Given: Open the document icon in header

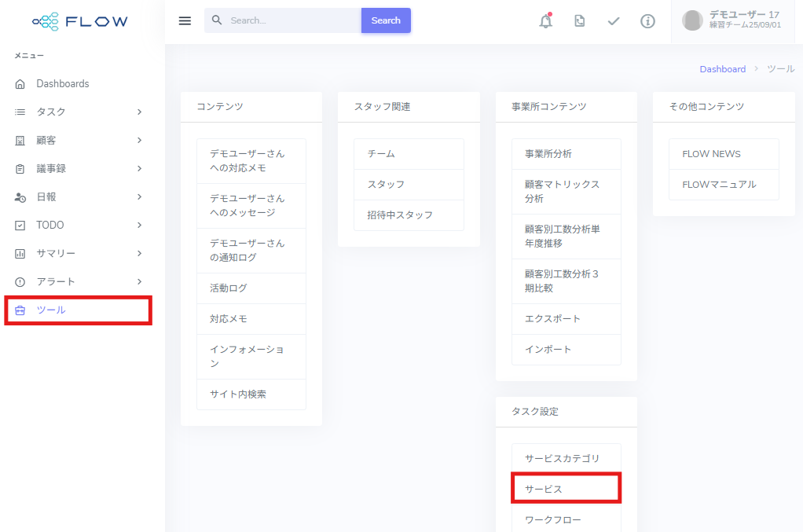Looking at the screenshot, I should (x=579, y=21).
